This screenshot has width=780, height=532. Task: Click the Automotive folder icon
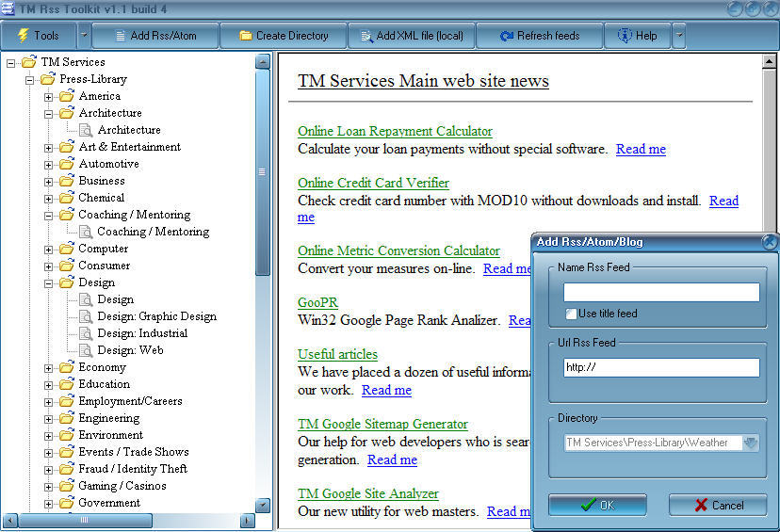click(67, 163)
